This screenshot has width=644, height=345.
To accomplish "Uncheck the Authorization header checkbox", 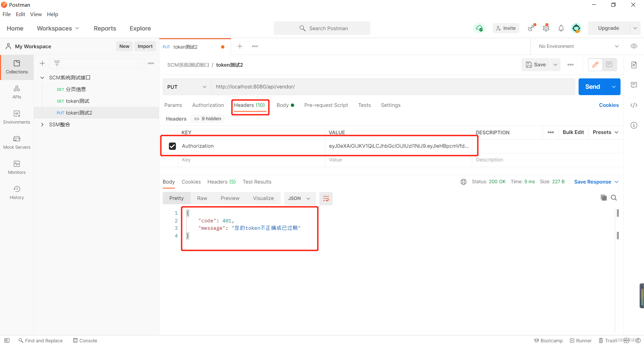I will [x=172, y=146].
